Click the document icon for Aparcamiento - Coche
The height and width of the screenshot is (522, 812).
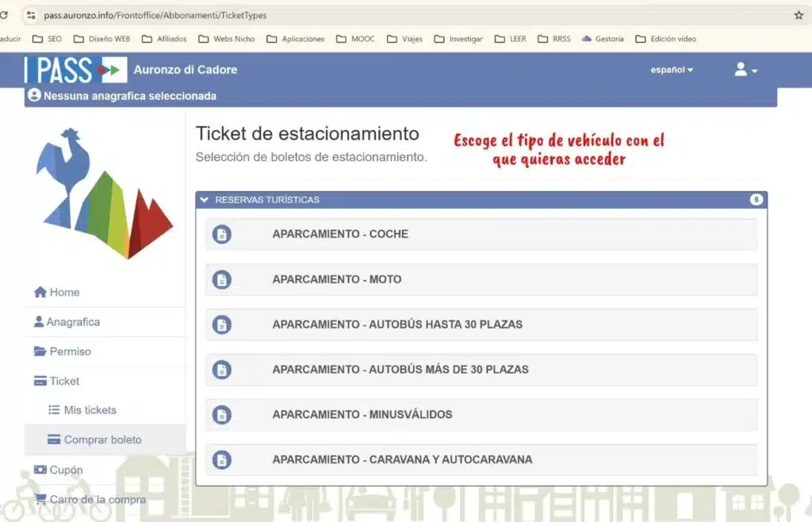(222, 234)
